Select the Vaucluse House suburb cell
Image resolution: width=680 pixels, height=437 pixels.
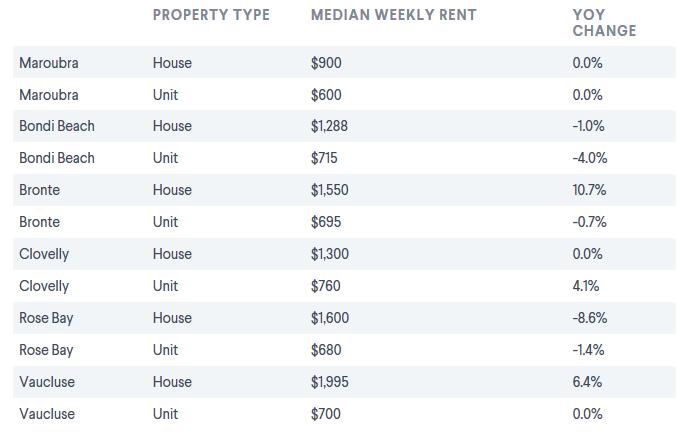(x=47, y=382)
